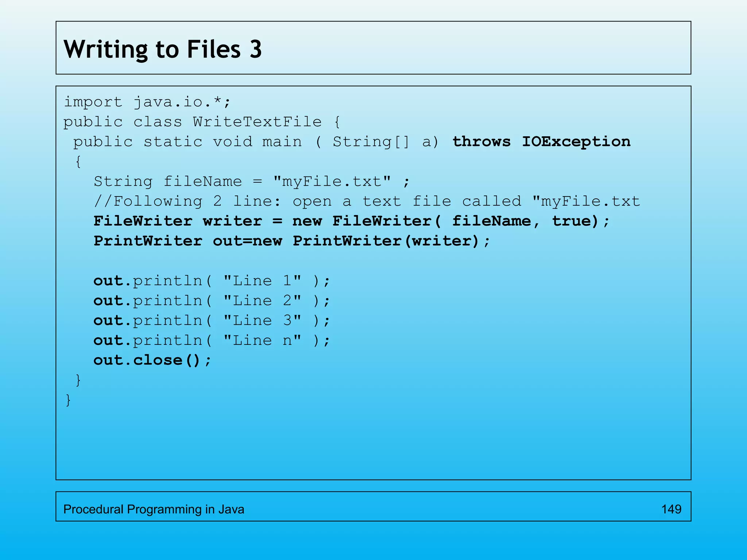Click the 'public class WriteTextFile {' line
Image resolution: width=747 pixels, height=560 pixels.
202,122
